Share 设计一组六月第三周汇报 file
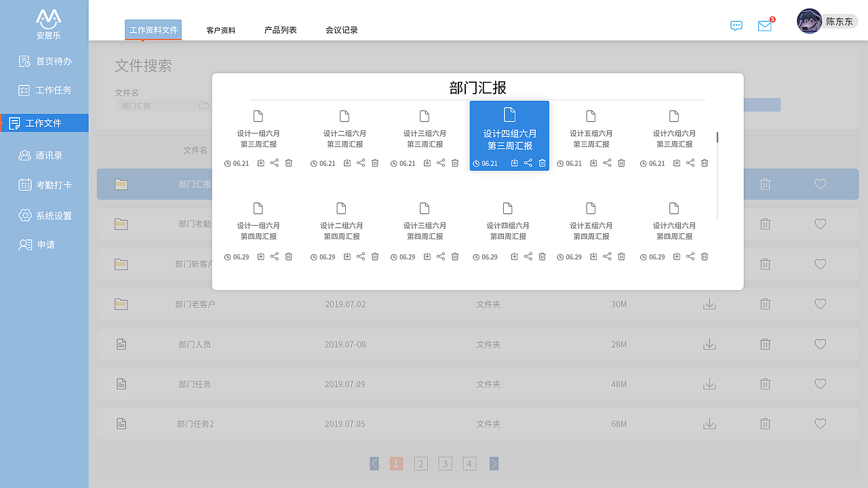The image size is (868, 488). tap(274, 163)
